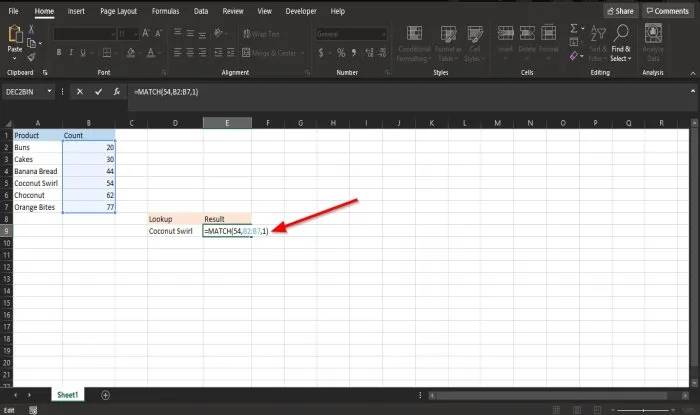Click the Borders icon
This screenshot has height=415, width=700.
(x=107, y=53)
